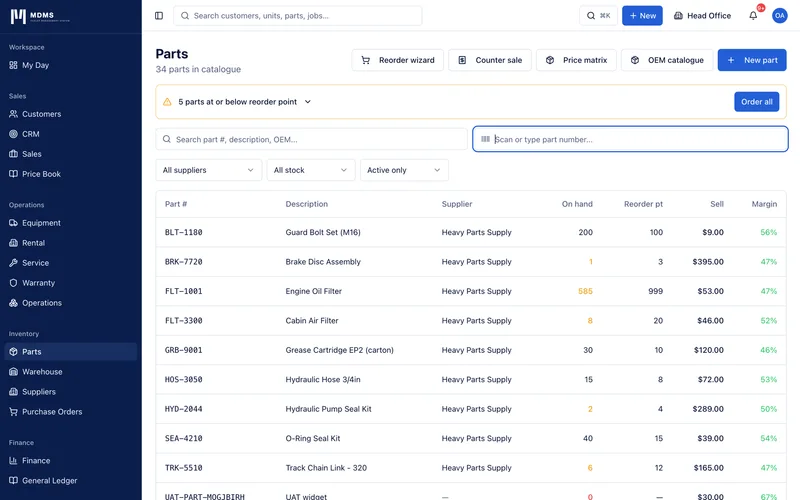This screenshot has width=800, height=500.
Task: Click the Finance chart icon
Action: point(13,460)
